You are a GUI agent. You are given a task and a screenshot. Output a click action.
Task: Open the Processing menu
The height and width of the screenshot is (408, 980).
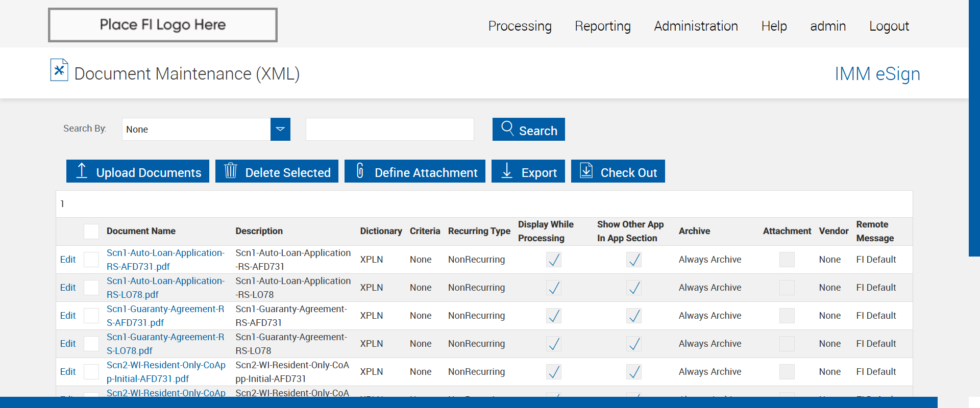(520, 26)
